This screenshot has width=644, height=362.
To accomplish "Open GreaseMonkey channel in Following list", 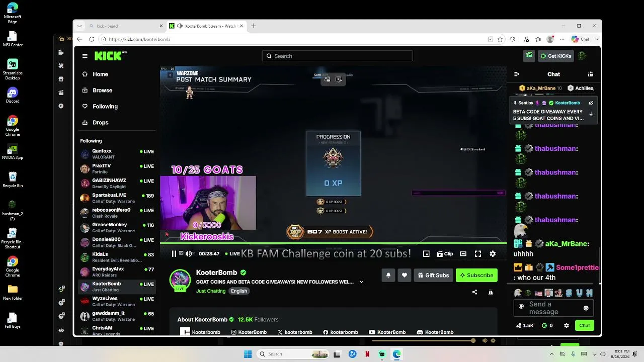I will pyautogui.click(x=117, y=228).
